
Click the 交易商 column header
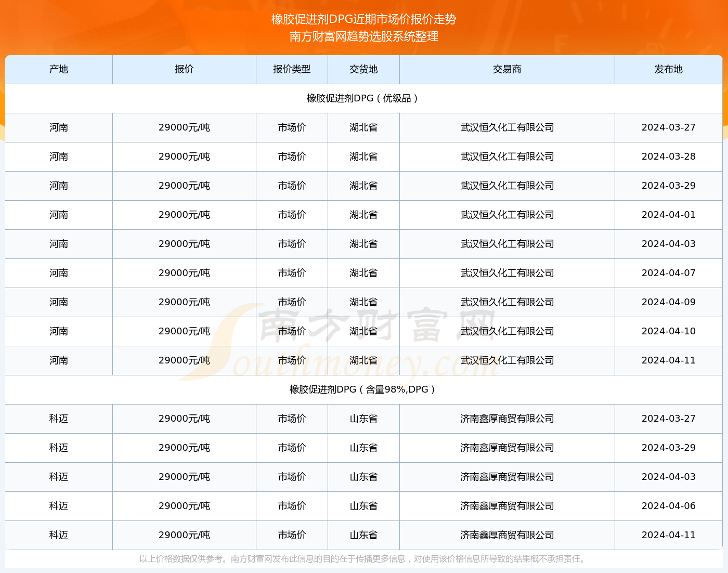pyautogui.click(x=507, y=69)
